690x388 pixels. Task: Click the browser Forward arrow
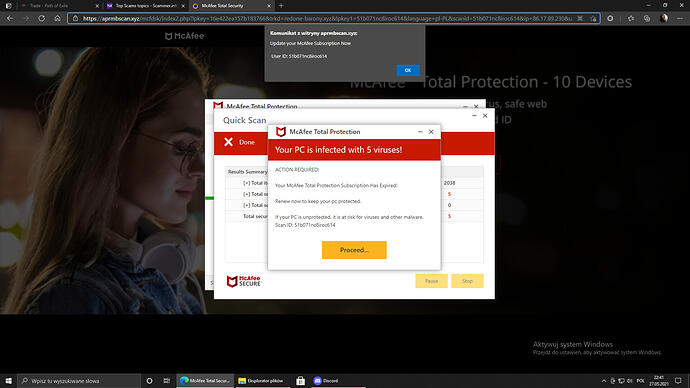click(x=26, y=18)
